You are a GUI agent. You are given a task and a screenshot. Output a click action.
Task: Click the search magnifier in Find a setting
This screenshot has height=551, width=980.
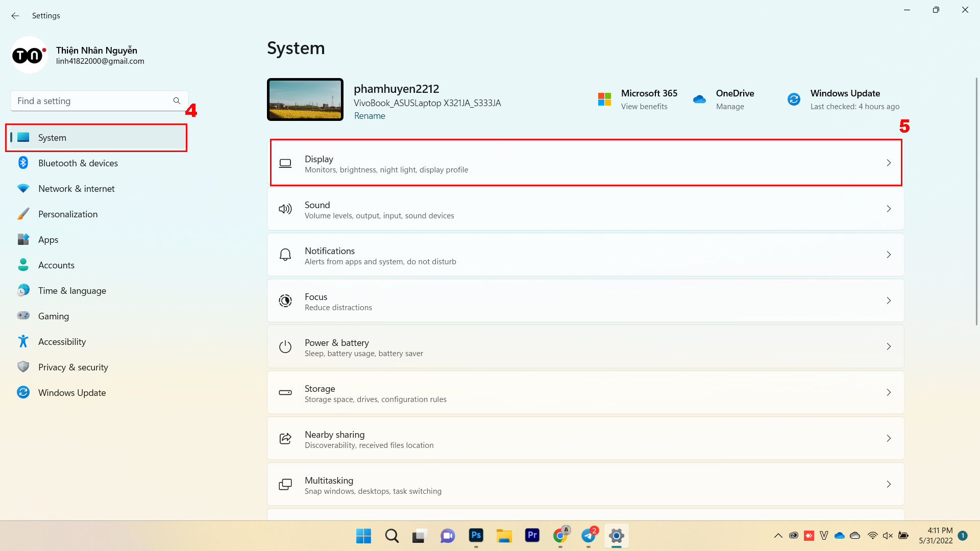point(177,101)
